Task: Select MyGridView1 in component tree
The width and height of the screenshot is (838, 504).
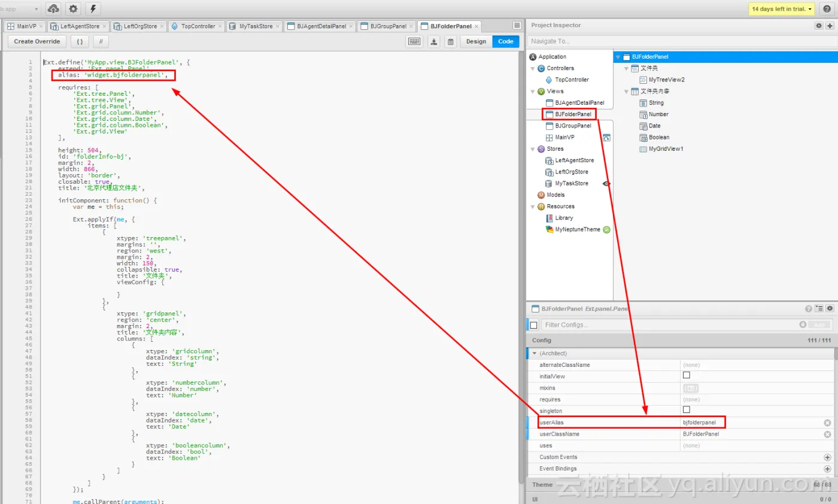Action: 666,148
